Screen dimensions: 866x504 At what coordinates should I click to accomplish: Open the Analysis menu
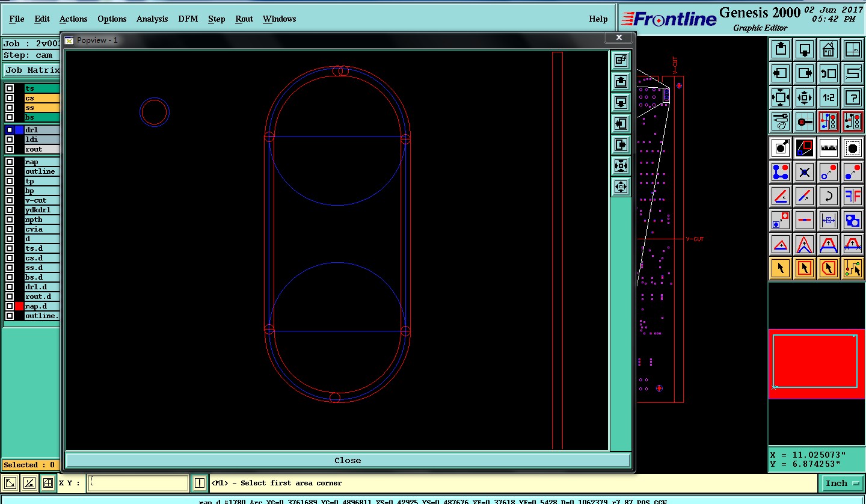tap(152, 19)
